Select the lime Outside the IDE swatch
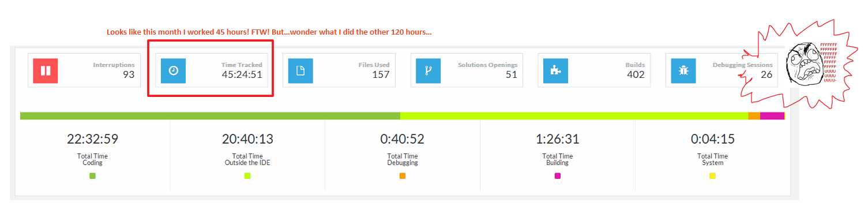868x210 pixels. (x=247, y=175)
